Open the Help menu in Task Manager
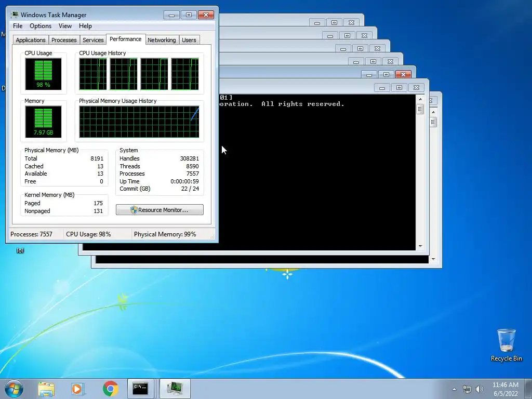 click(x=85, y=26)
